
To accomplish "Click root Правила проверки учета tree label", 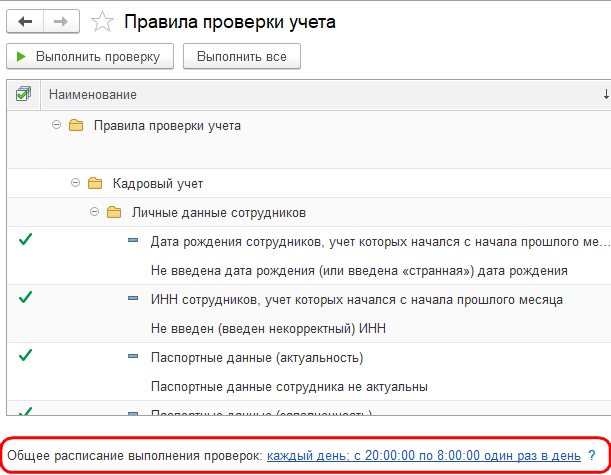I will tap(167, 126).
